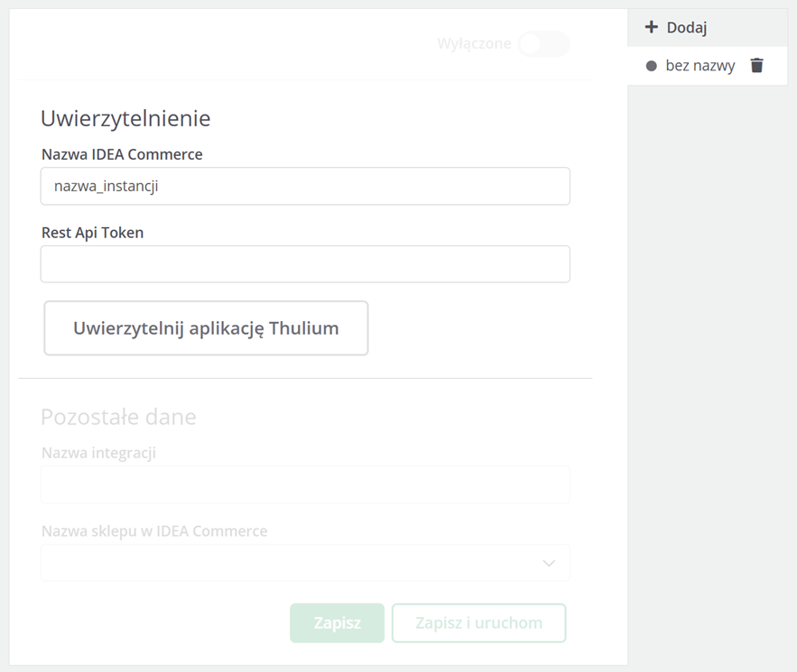797x672 pixels.
Task: Delete "bez nazwy" using the trash icon
Action: 757,66
